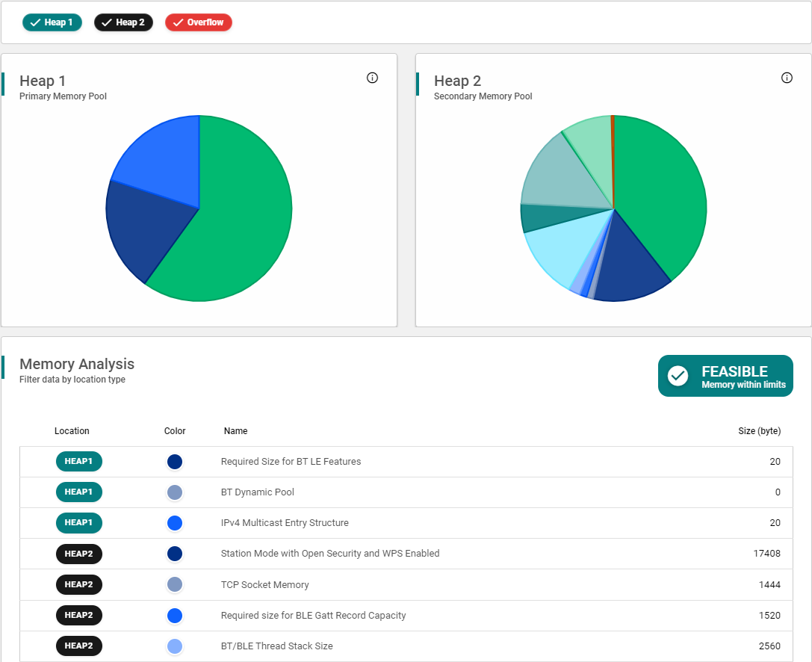Sort by the Size (byte) column header
Image resolution: width=812 pixels, height=662 pixels.
tap(759, 431)
